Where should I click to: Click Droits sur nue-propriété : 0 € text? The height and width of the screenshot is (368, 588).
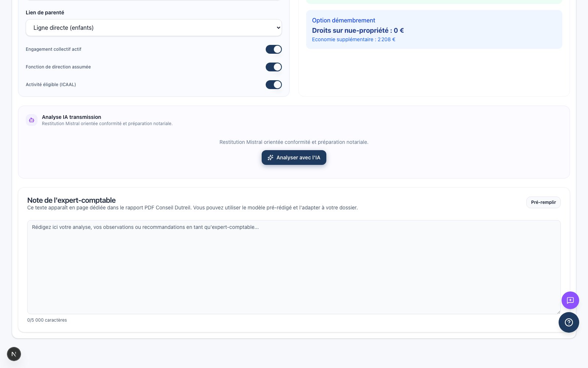click(x=358, y=31)
